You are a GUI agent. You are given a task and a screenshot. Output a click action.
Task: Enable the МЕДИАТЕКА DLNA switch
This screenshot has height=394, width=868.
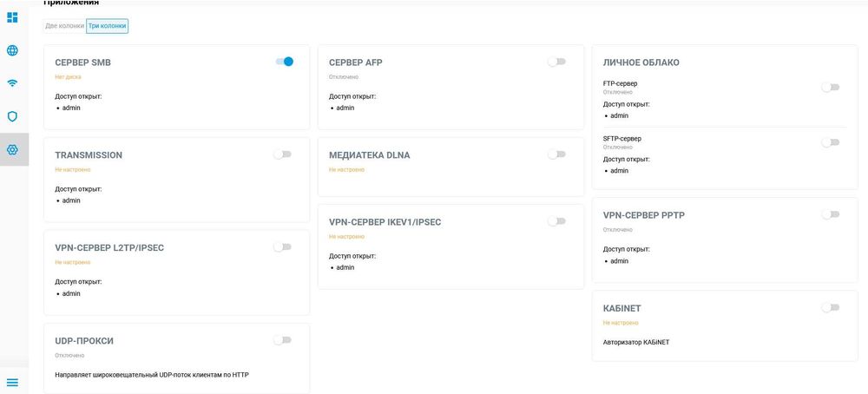click(556, 154)
